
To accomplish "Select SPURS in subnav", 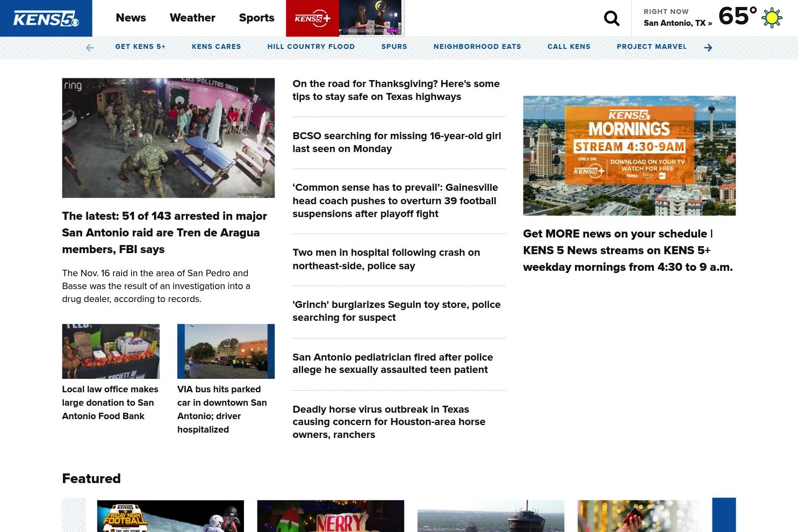I will click(394, 47).
